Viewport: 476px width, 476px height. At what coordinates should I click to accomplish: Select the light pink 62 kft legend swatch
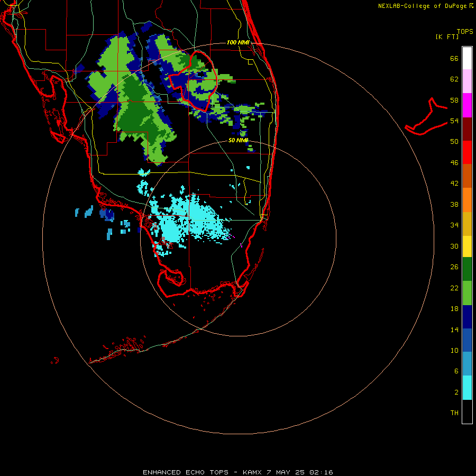coord(467,81)
